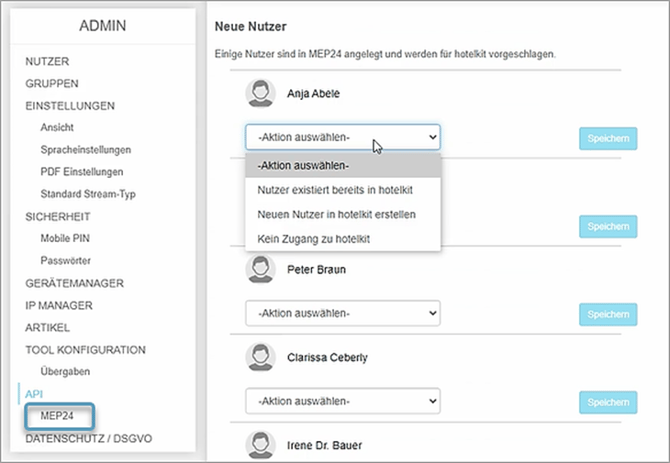Open the action dropdown for Peter Braun
Image resolution: width=670 pixels, height=463 pixels.
click(x=343, y=313)
